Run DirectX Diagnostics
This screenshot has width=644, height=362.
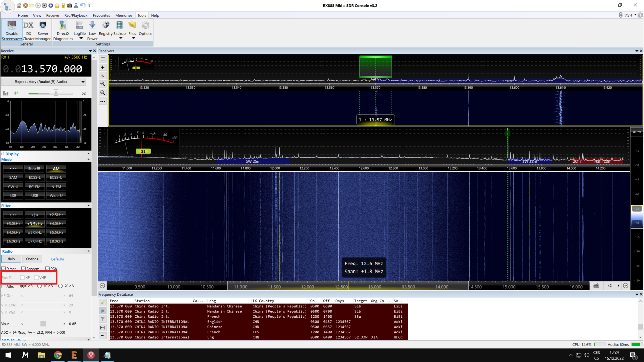point(63,28)
